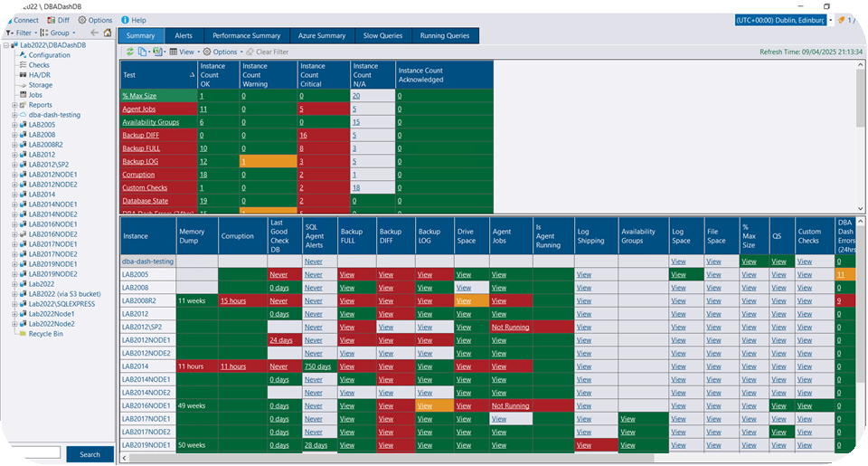This screenshot has height=466, width=868.
Task: Collapse the Lab2022\DBADashDB root node
Action: [6, 45]
